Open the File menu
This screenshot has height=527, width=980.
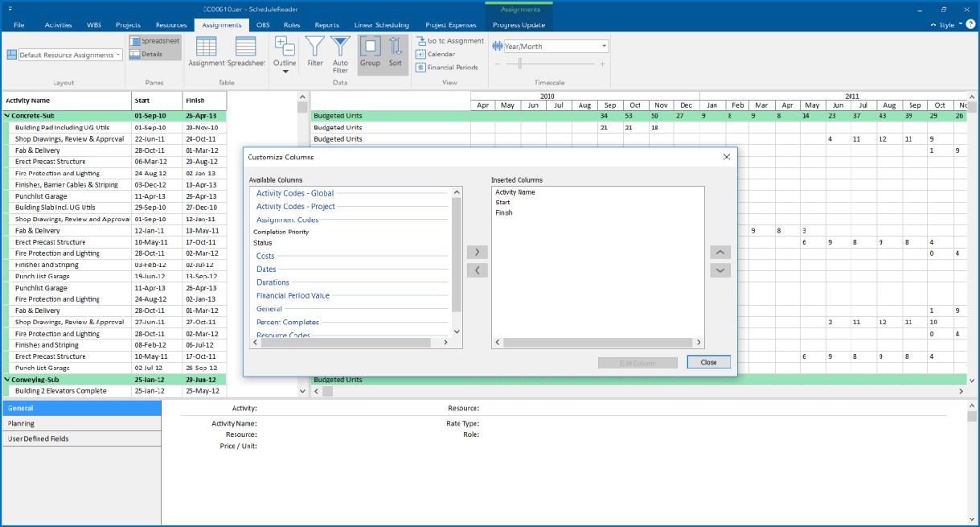coord(19,25)
